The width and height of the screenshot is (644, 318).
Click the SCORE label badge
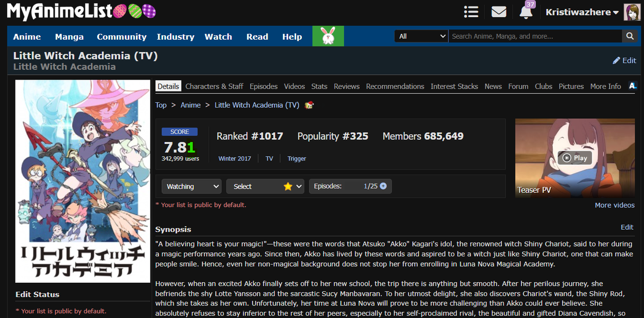180,132
